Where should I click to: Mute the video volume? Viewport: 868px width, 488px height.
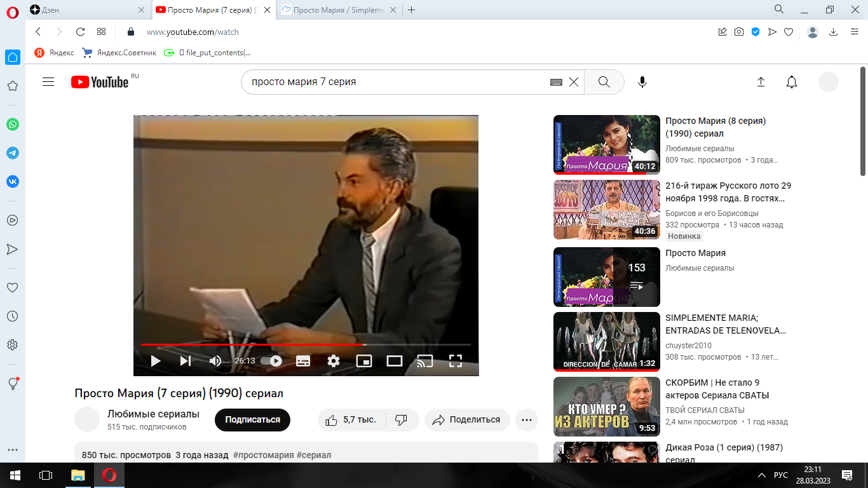(x=215, y=361)
